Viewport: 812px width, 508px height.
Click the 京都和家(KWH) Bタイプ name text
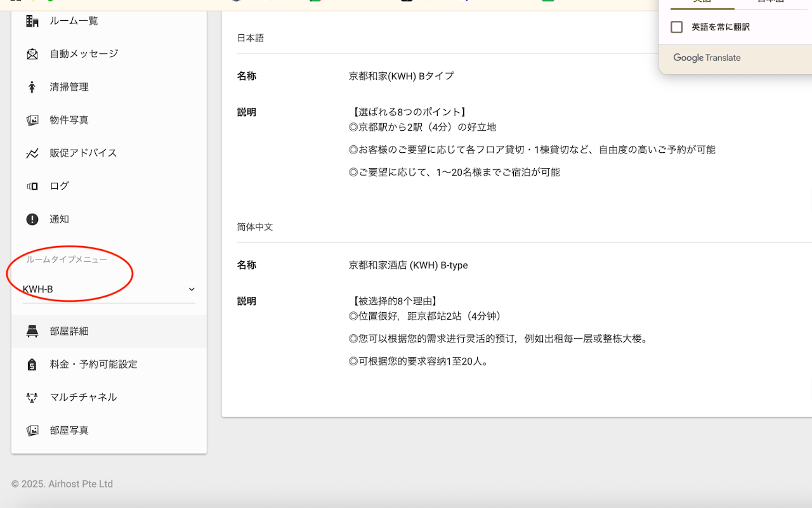tap(401, 76)
